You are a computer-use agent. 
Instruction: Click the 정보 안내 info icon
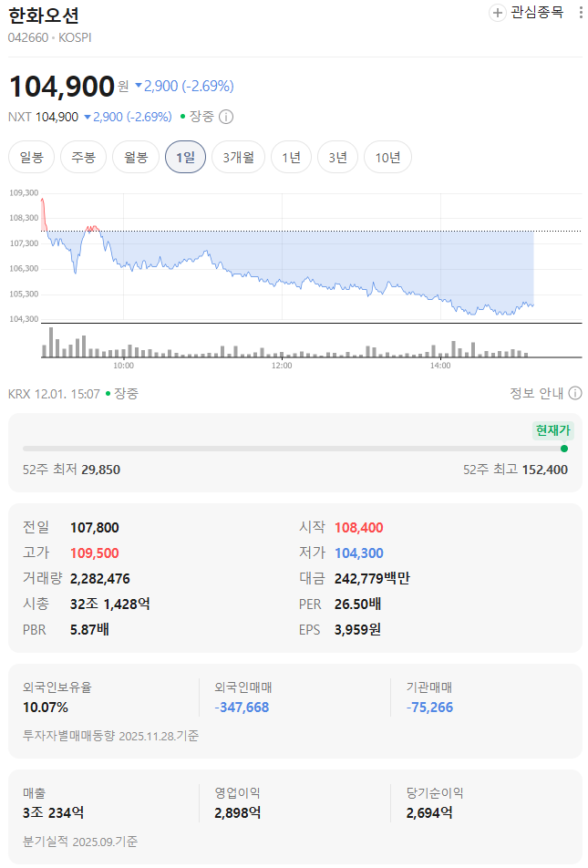575,393
